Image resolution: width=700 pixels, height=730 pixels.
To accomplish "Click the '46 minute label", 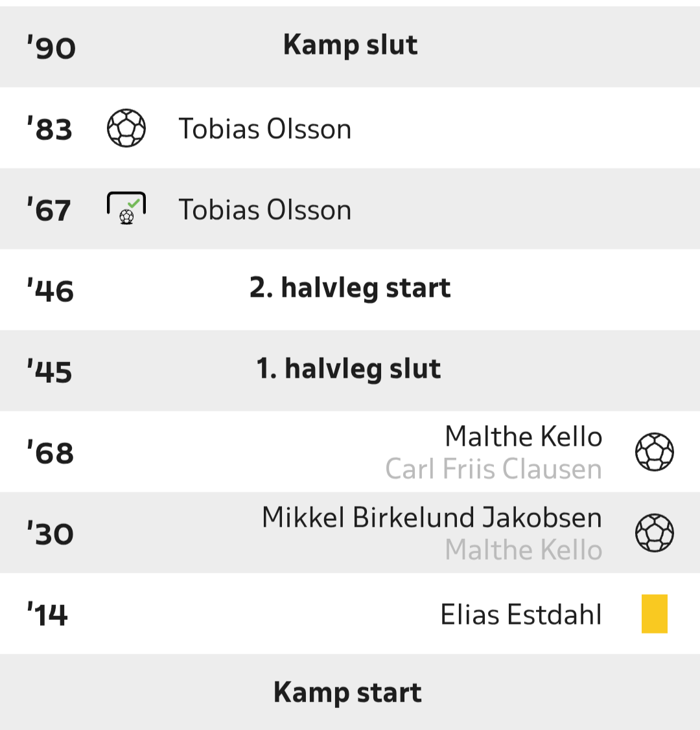I will [51, 291].
